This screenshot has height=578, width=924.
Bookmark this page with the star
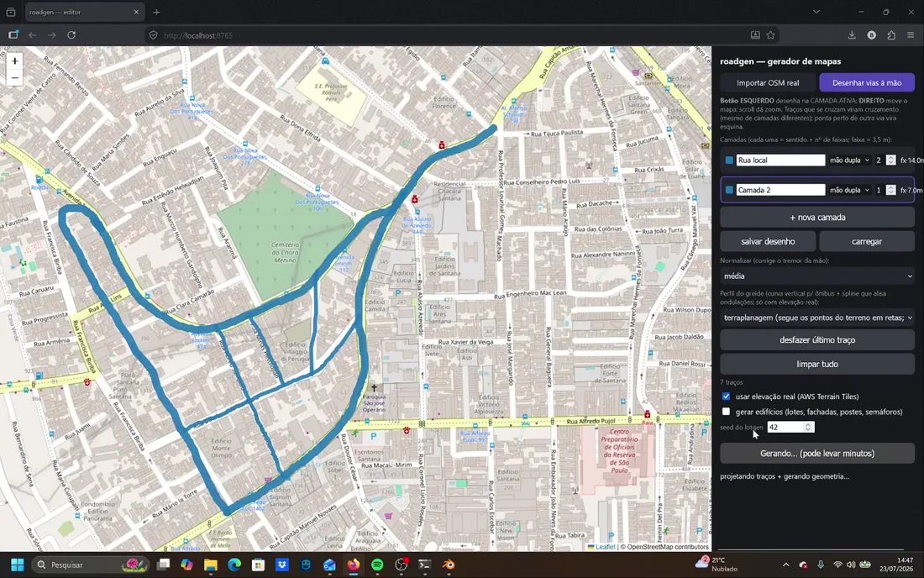point(771,35)
